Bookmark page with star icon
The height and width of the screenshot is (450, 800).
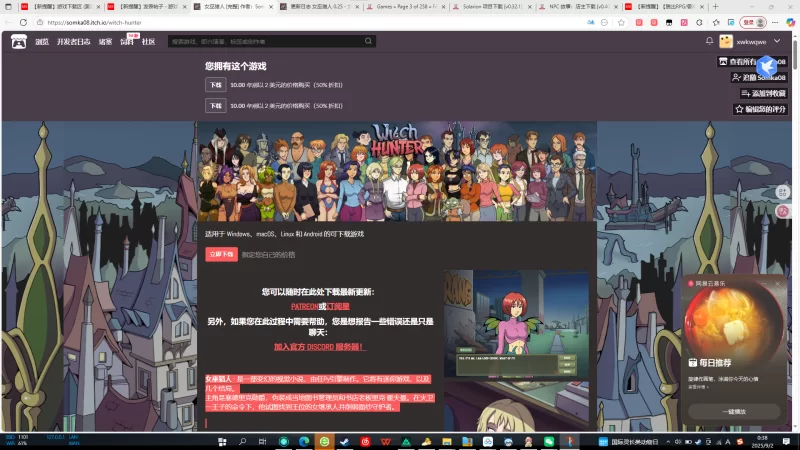click(x=621, y=22)
